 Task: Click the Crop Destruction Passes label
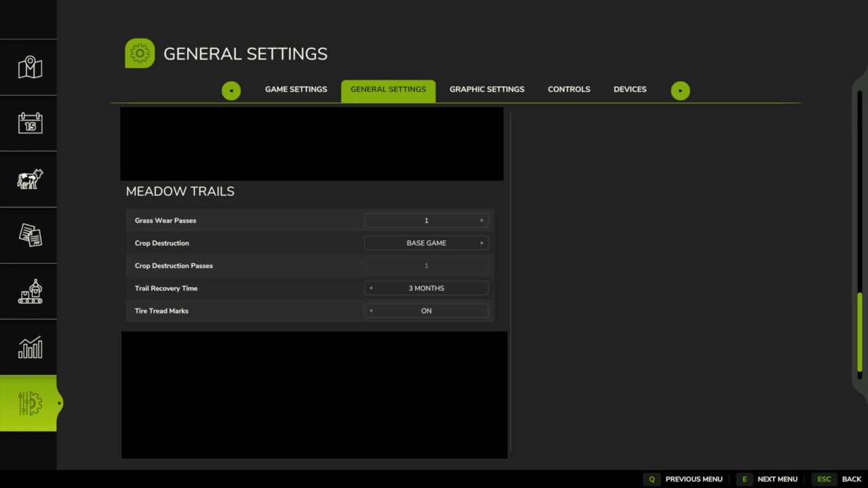click(x=174, y=266)
